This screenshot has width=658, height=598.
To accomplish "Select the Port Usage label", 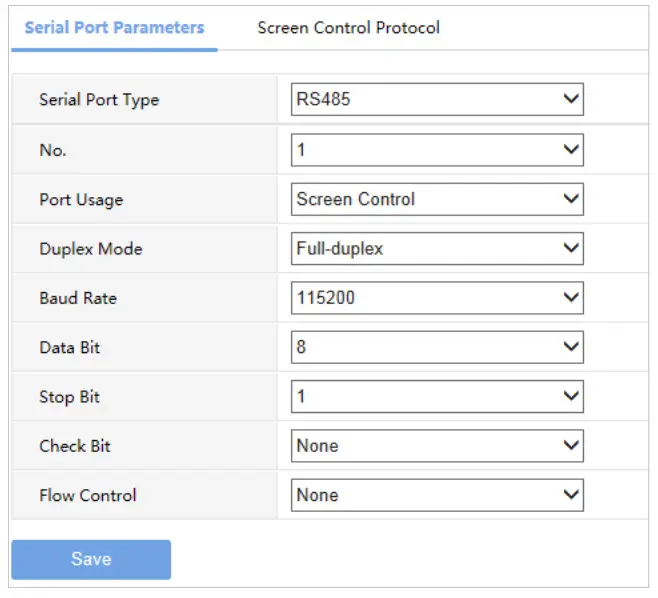I will coord(81,200).
